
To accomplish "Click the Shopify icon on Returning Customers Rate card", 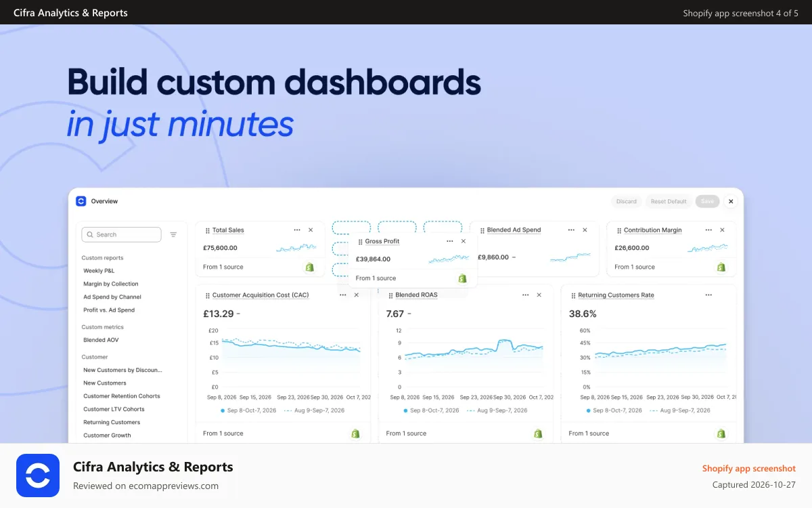I will point(721,433).
